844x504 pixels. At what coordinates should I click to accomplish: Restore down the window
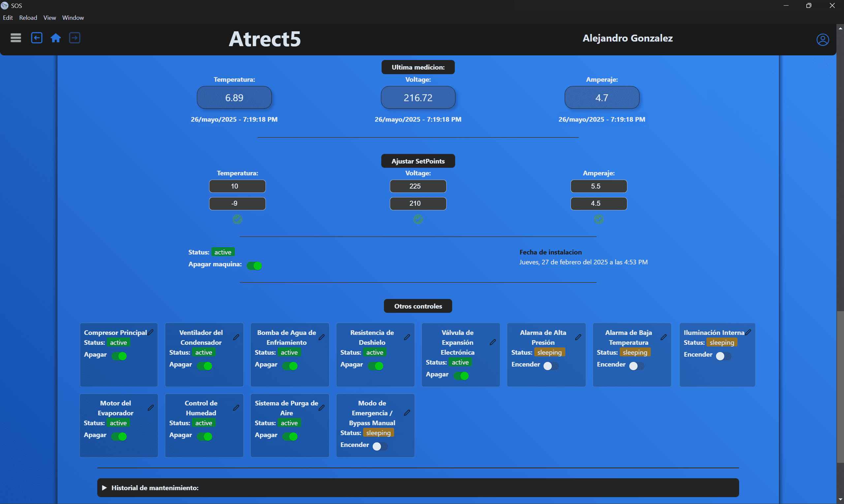(x=809, y=5)
